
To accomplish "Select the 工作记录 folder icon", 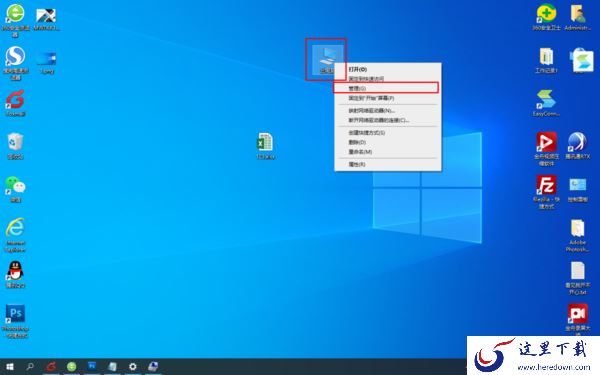I will tap(546, 60).
